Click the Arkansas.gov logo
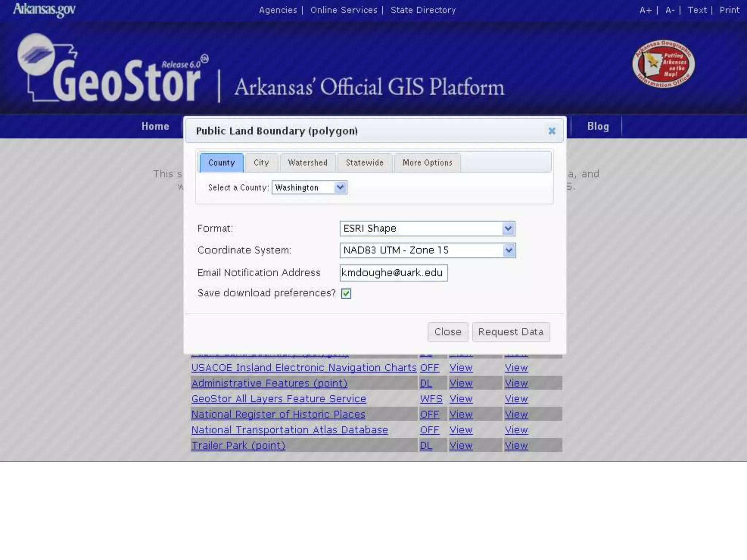This screenshot has height=560, width=747. pyautogui.click(x=44, y=9)
